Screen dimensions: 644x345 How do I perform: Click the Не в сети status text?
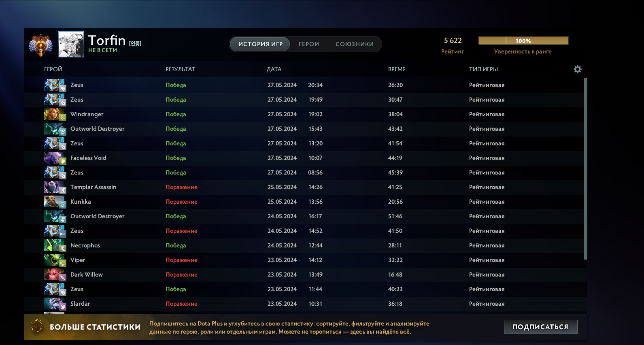pos(102,50)
